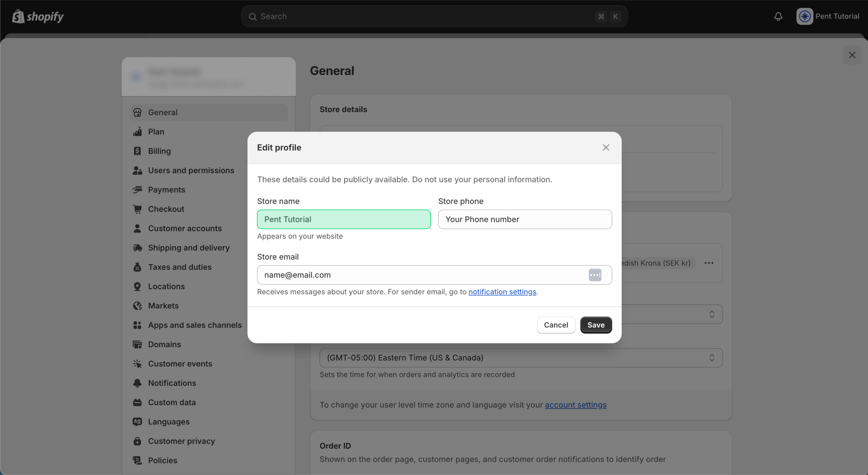The height and width of the screenshot is (475, 868).
Task: Close the settings page with X
Action: pyautogui.click(x=852, y=55)
